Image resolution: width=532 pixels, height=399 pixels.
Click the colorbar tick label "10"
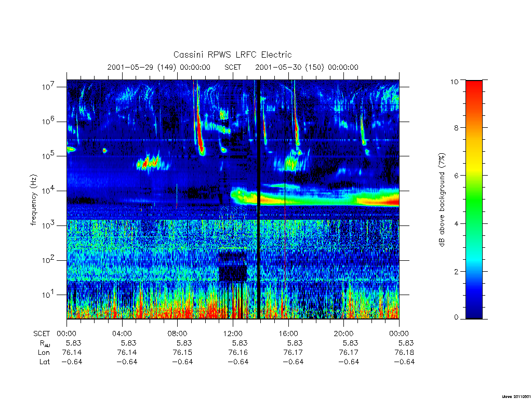click(454, 82)
